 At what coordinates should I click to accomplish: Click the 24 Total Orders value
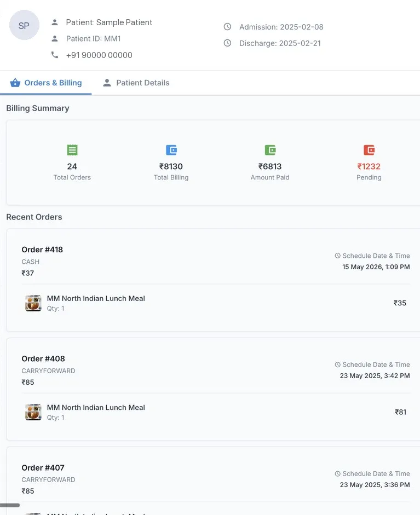click(72, 166)
